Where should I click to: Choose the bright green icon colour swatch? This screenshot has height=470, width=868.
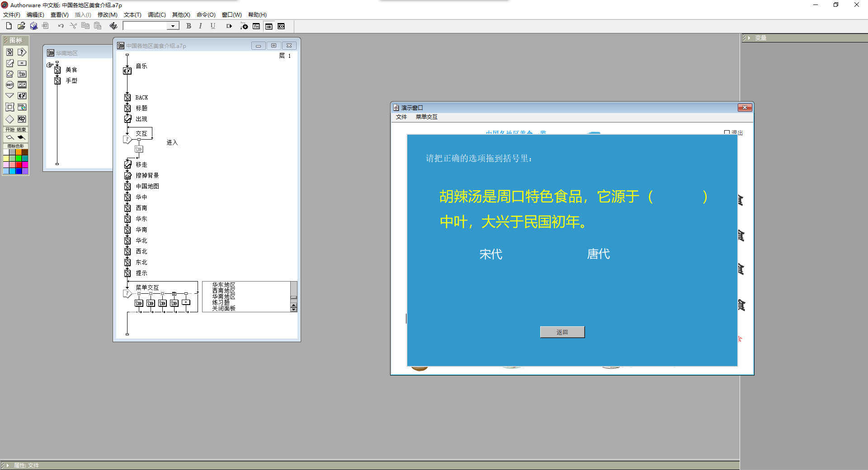(19, 159)
